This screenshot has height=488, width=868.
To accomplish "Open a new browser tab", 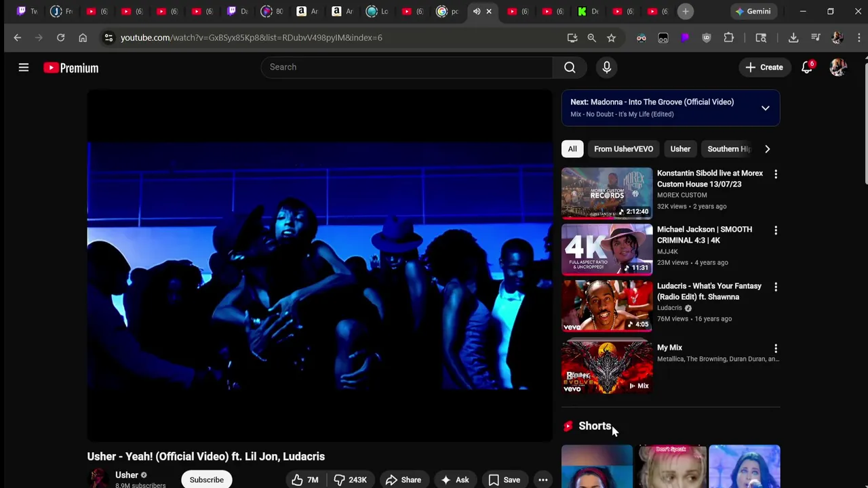I will 686,12.
